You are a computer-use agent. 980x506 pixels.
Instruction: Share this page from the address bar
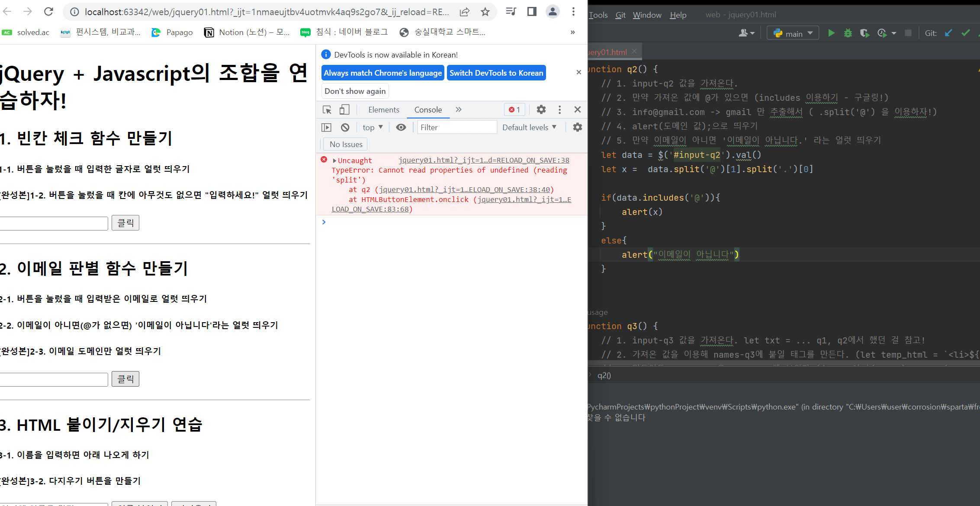click(x=465, y=12)
